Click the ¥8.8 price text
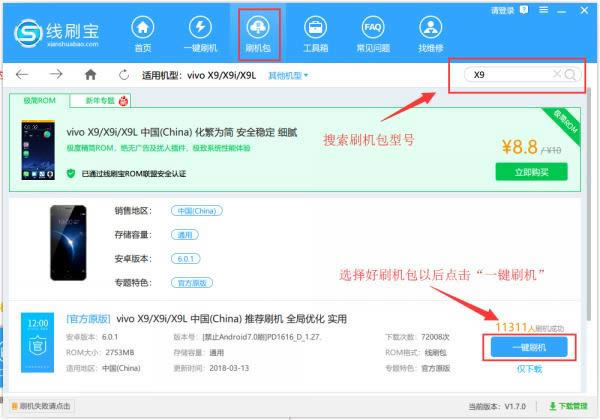 tap(520, 147)
